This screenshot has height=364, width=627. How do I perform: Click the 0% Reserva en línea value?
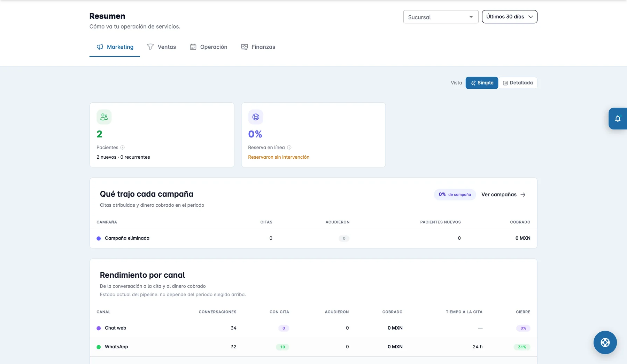[x=255, y=134]
